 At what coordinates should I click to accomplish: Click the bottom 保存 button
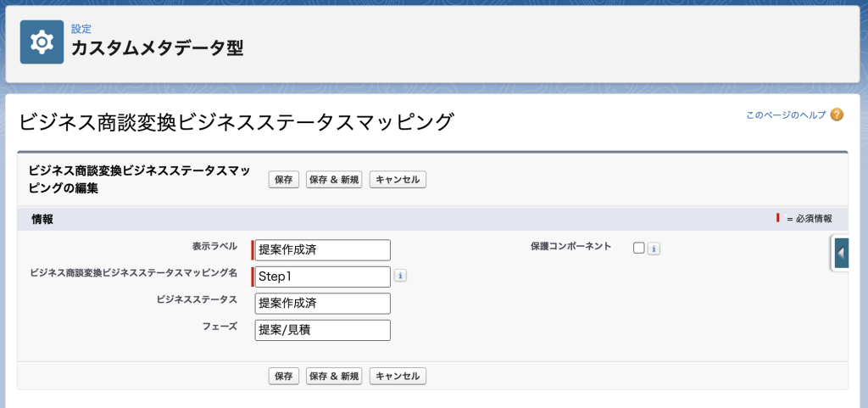pos(284,376)
